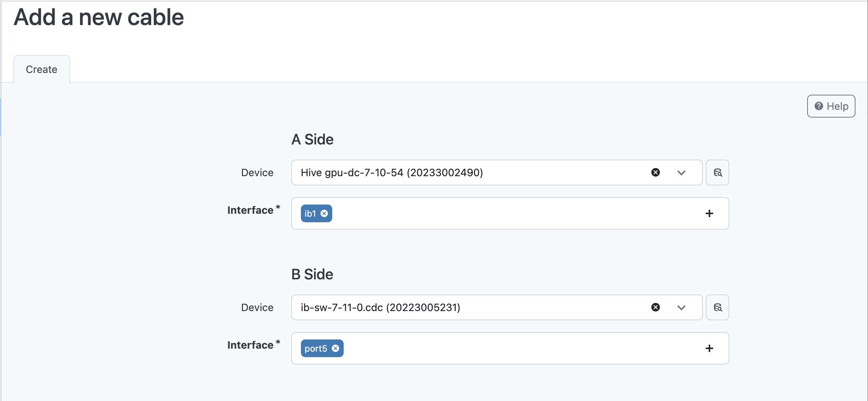
Task: Click the Help question mark icon
Action: [819, 106]
